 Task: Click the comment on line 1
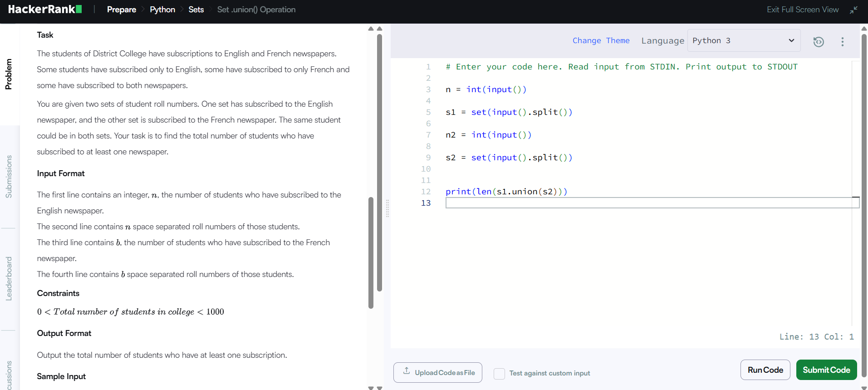click(x=622, y=67)
